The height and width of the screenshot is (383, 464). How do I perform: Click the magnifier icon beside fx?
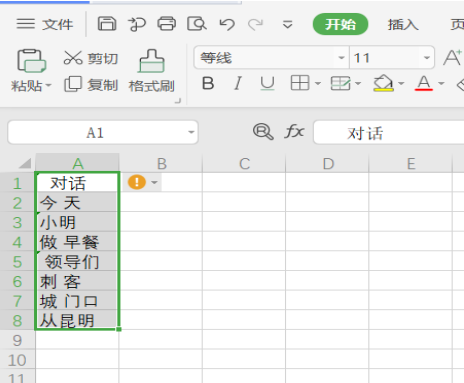263,131
